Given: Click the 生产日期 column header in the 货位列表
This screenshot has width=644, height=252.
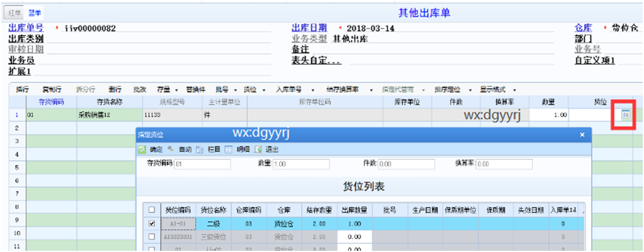Looking at the screenshot, I should point(425,210).
